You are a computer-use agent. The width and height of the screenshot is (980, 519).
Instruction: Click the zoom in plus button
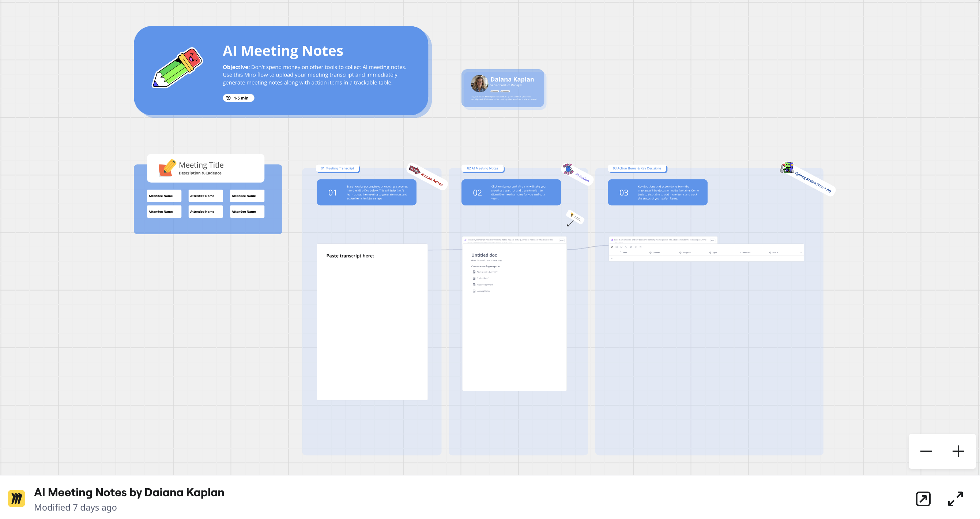(x=958, y=451)
